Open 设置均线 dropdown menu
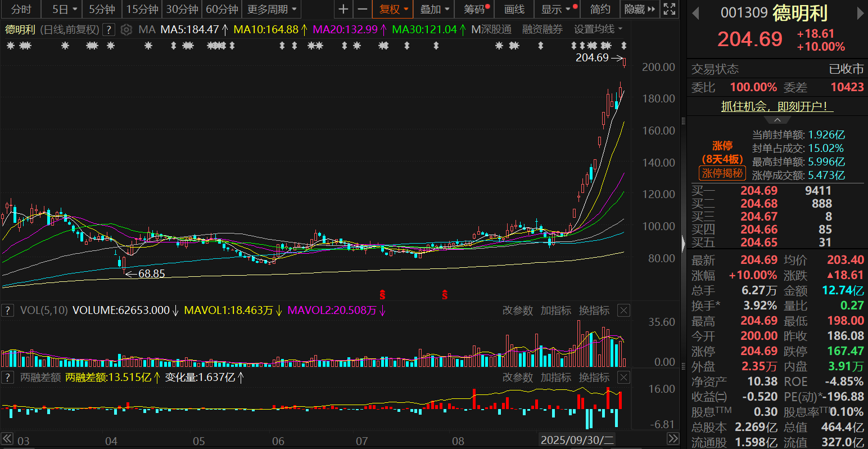The width and height of the screenshot is (868, 449). pyautogui.click(x=598, y=29)
